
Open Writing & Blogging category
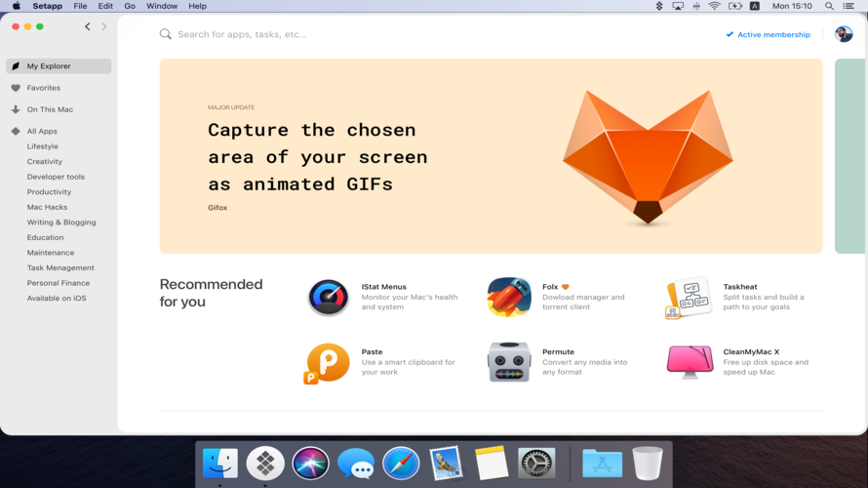tap(61, 223)
